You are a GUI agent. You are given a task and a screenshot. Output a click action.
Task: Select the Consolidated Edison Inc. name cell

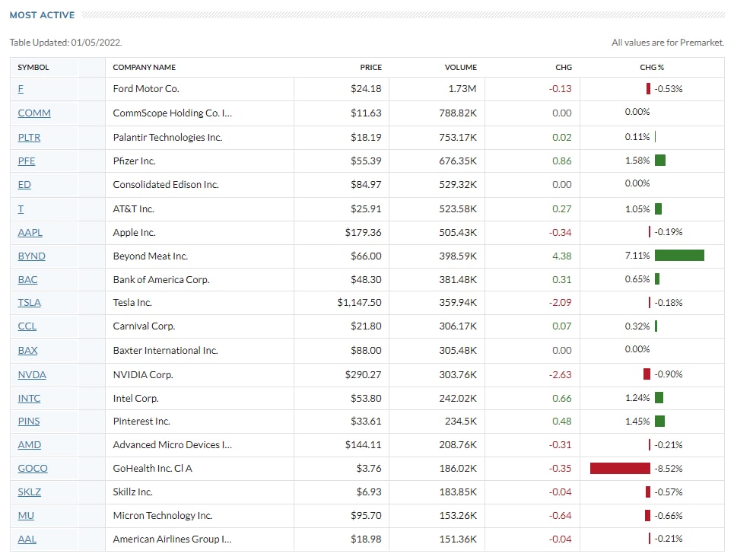pos(166,185)
